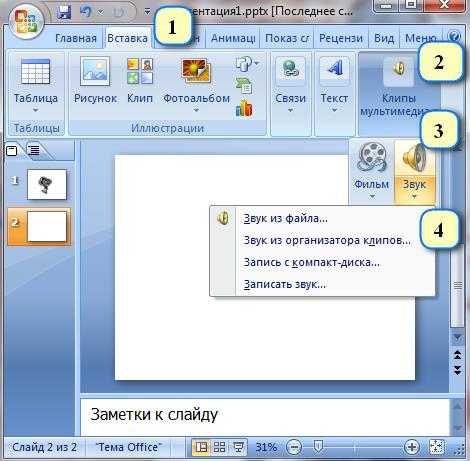This screenshot has width=470, height=461.
Task: Undo last action in quick access toolbar
Action: [x=86, y=12]
